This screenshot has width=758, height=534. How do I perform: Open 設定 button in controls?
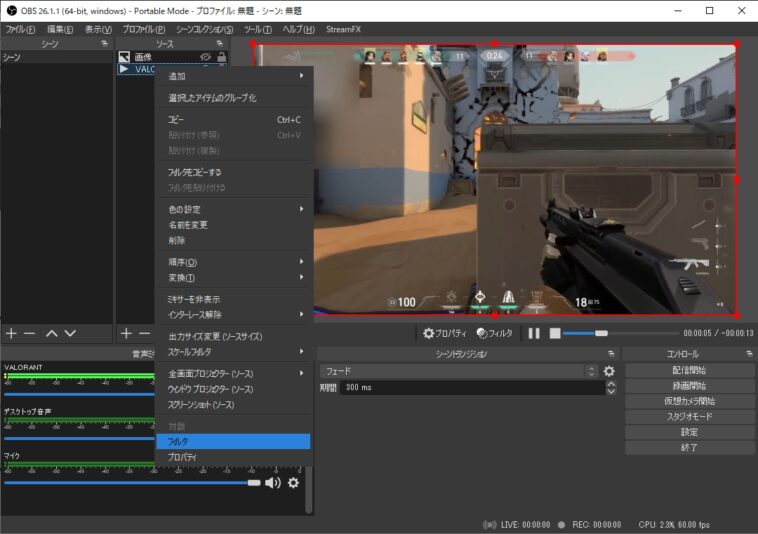coord(689,432)
